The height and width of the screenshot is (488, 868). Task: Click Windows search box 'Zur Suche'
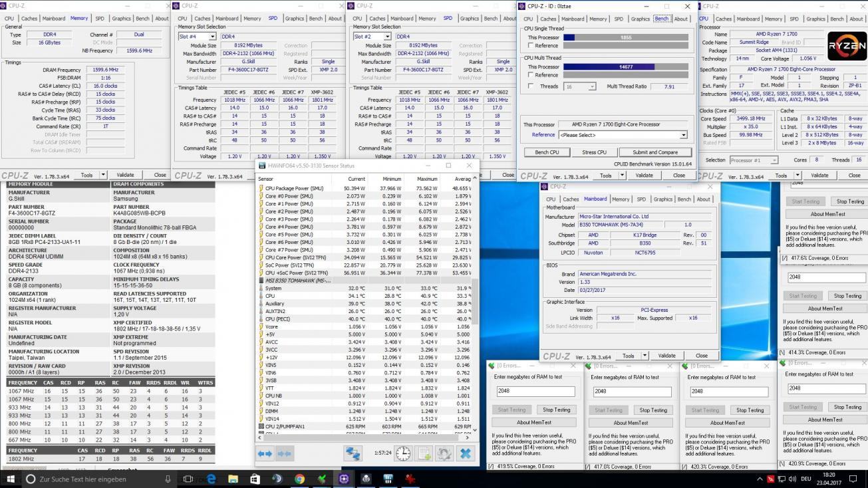(x=99, y=479)
